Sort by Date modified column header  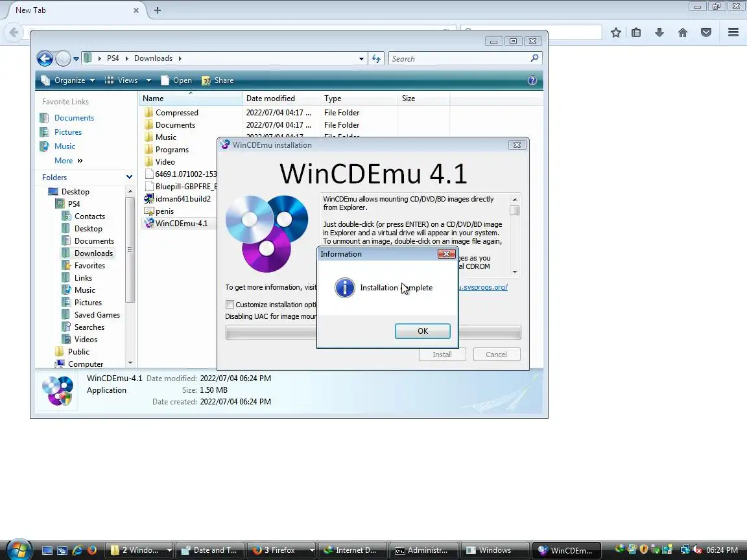[281, 99]
